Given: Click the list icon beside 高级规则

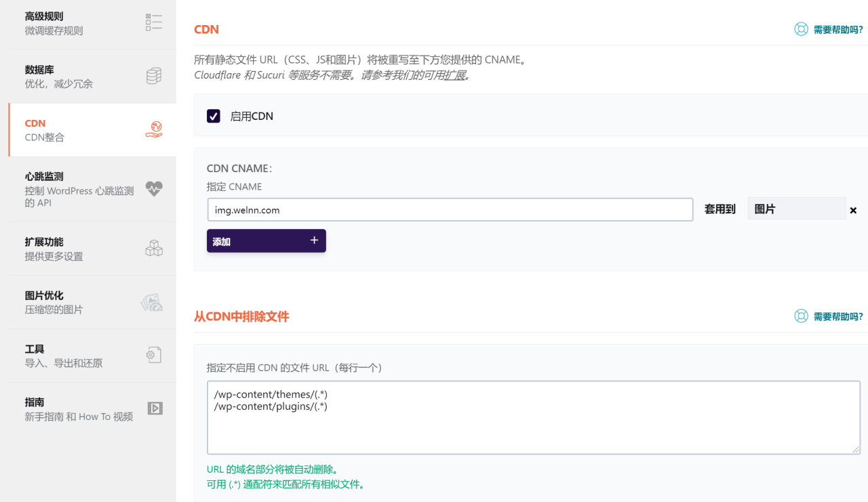Looking at the screenshot, I should click(154, 21).
